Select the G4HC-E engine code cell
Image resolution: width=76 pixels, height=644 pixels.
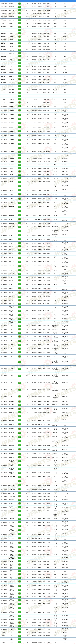pyautogui.click(x=65, y=30)
